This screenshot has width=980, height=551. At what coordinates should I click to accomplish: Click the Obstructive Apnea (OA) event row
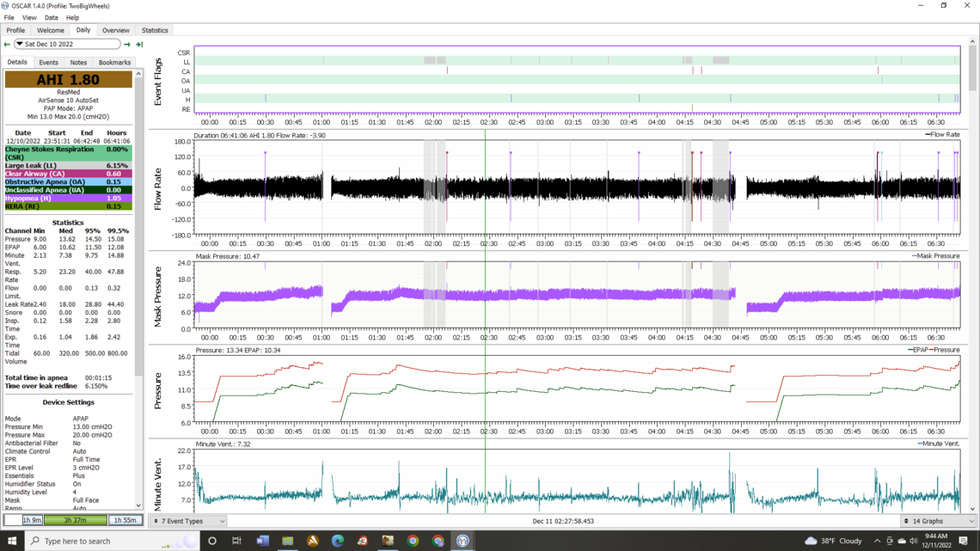[x=68, y=181]
